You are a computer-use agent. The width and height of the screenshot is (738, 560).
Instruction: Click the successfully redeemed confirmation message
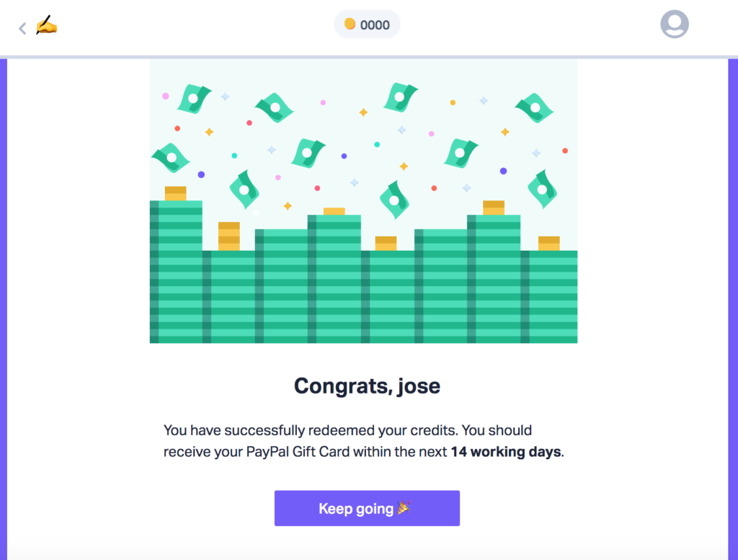363,441
